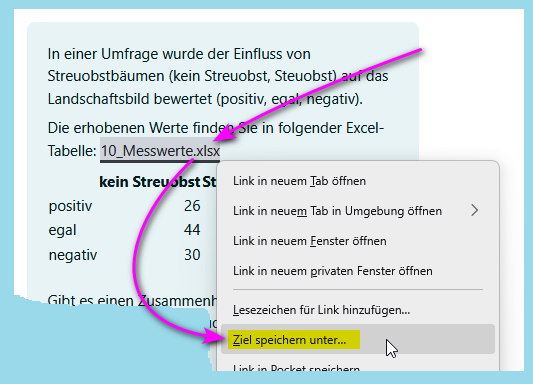Click the 'negativ' row label
533x384 pixels.
pyautogui.click(x=73, y=255)
